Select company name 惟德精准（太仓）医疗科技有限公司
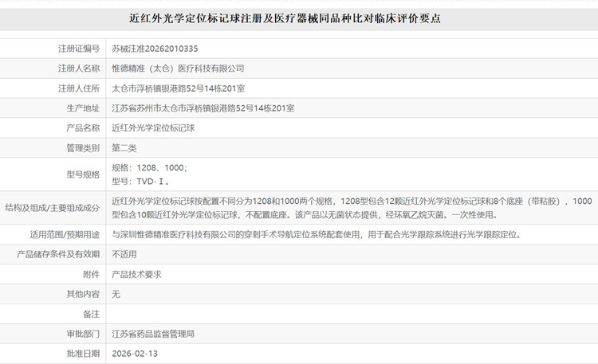Image resolution: width=598 pixels, height=364 pixels. point(178,68)
